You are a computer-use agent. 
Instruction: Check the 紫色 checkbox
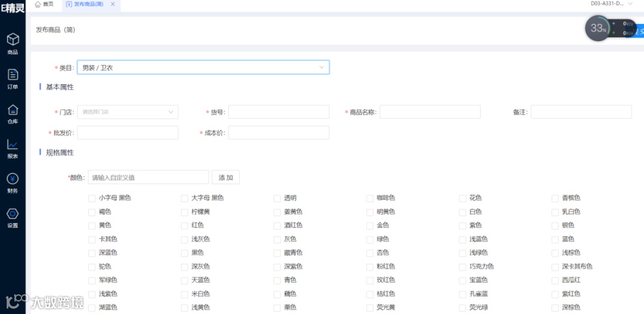pos(463,225)
